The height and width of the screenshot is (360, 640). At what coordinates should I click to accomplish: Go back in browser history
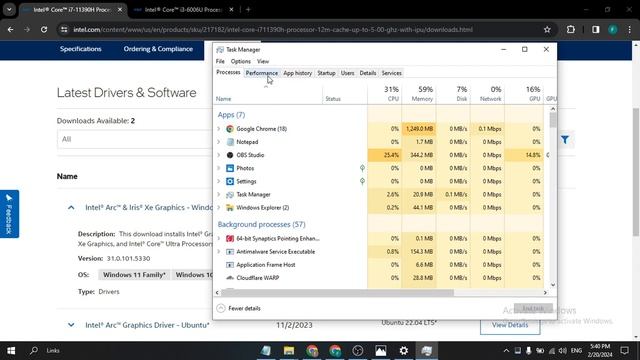11,29
